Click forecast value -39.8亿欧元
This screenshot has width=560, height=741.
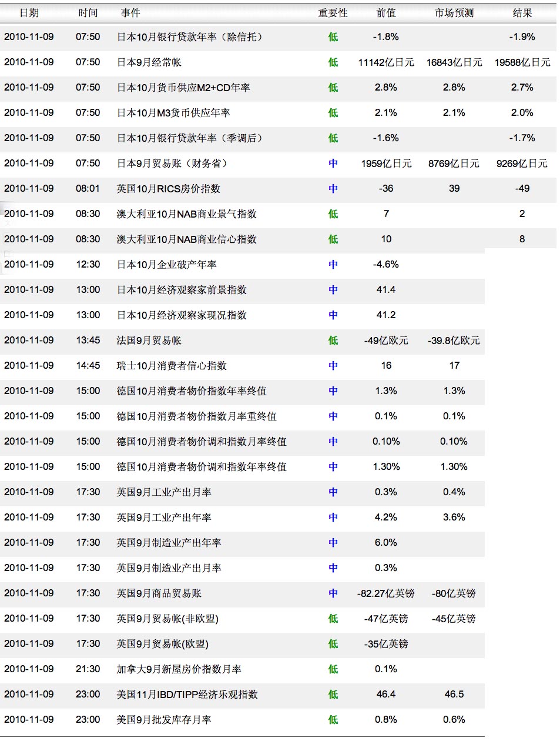point(454,341)
